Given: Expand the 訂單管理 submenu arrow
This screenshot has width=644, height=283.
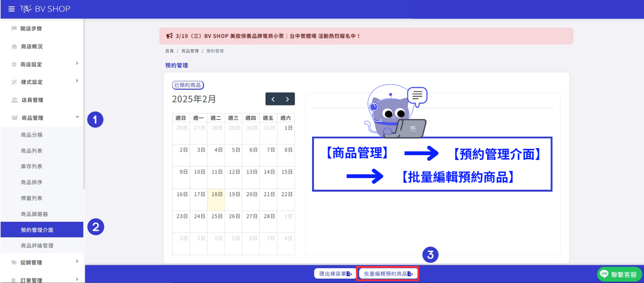Looking at the screenshot, I should [x=77, y=279].
